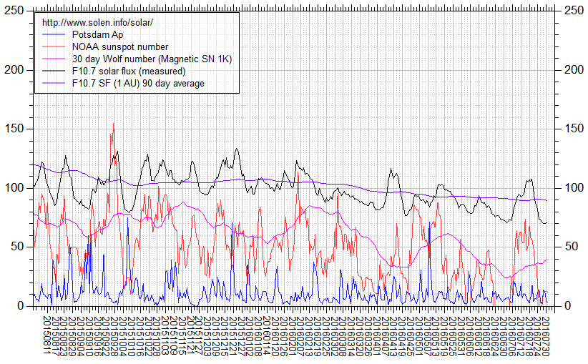This screenshot has width=588, height=364.
Task: Select the 'Potsdam Ap' legend label
Action: click(x=97, y=35)
